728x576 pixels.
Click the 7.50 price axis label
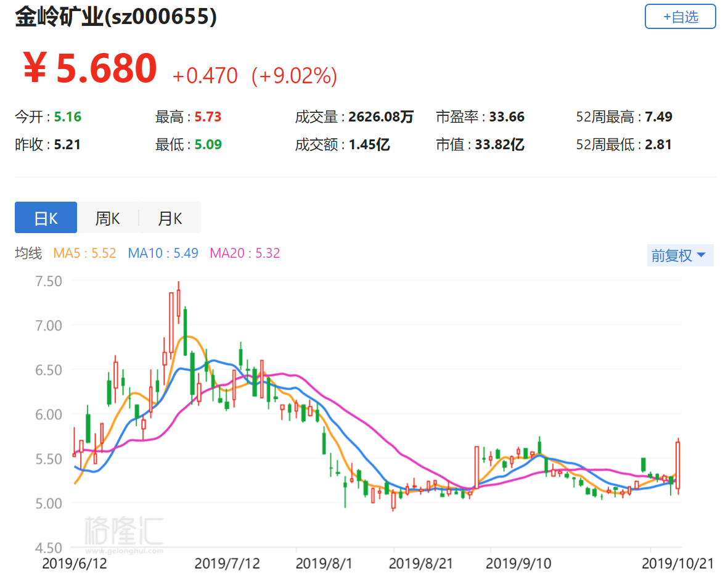tap(49, 281)
